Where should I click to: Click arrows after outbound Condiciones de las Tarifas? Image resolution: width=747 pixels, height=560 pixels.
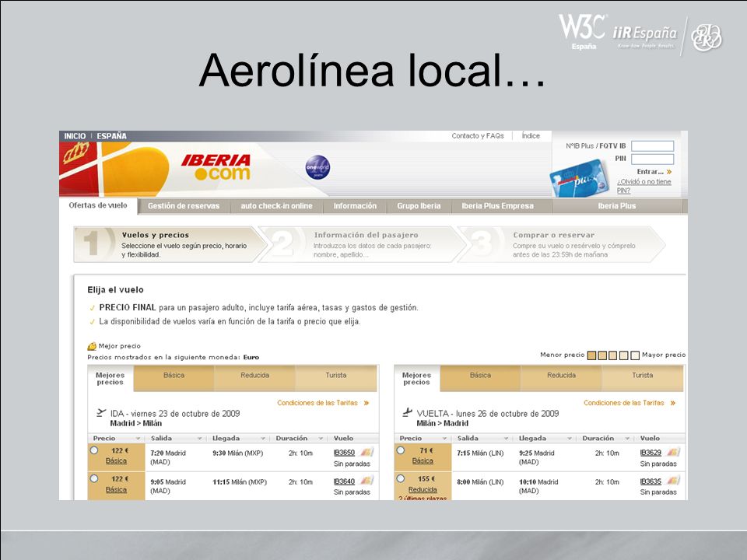click(x=366, y=403)
